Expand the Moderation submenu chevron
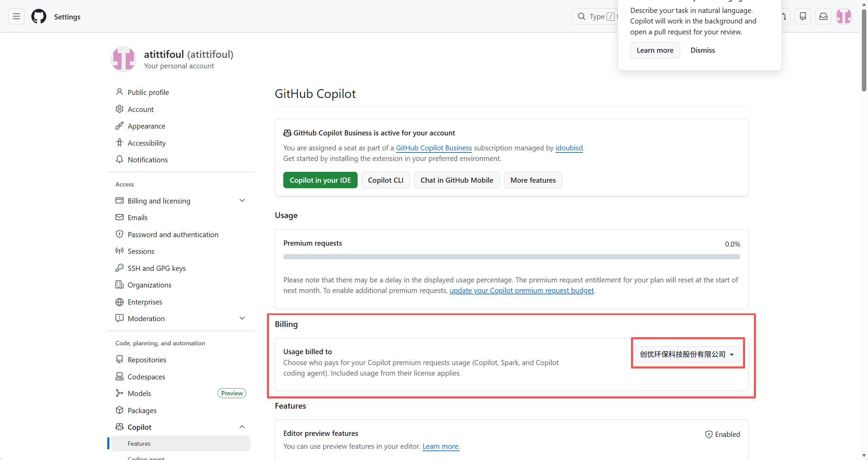The height and width of the screenshot is (460, 868). (x=242, y=318)
